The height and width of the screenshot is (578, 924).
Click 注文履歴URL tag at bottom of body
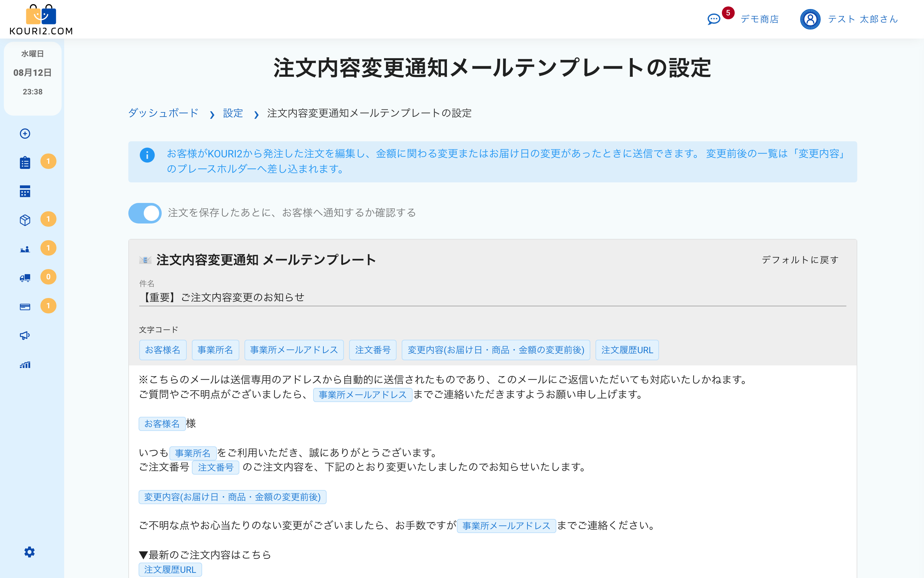[170, 569]
